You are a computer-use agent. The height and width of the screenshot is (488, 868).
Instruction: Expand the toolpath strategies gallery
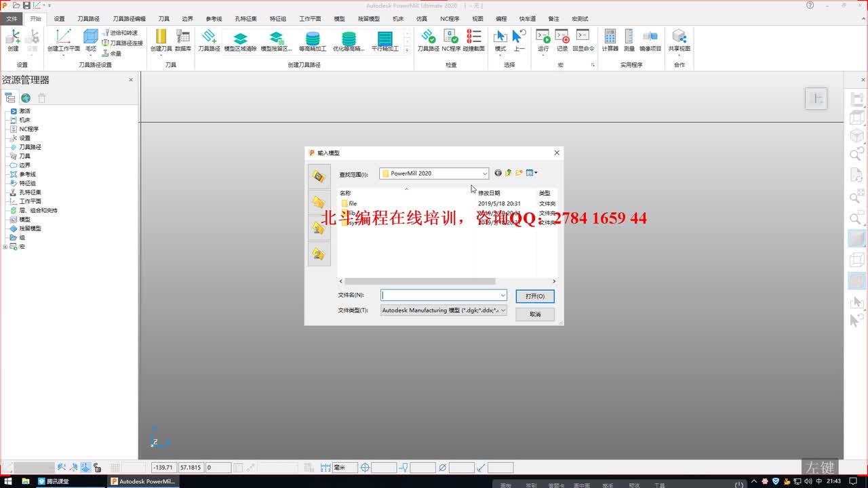(407, 50)
